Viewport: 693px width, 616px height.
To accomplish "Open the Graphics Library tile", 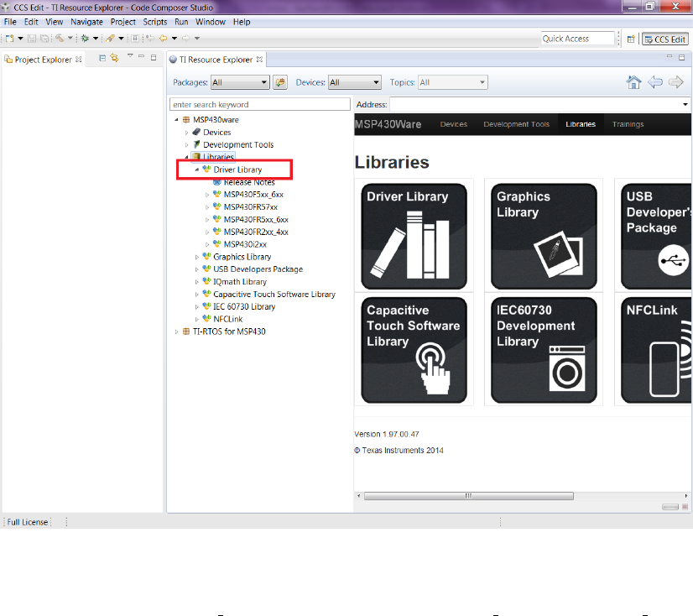I will tap(544, 237).
